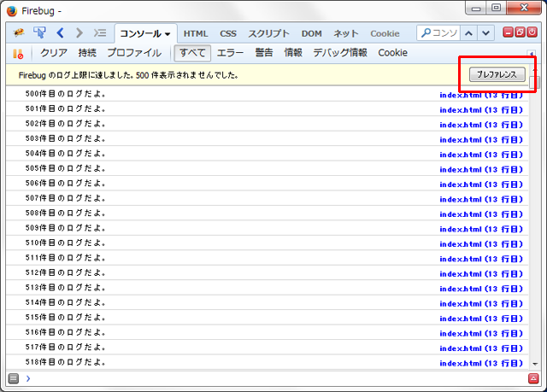This screenshot has width=547, height=392.
Task: Click the grey forward navigation arrow
Action: pyautogui.click(x=79, y=33)
